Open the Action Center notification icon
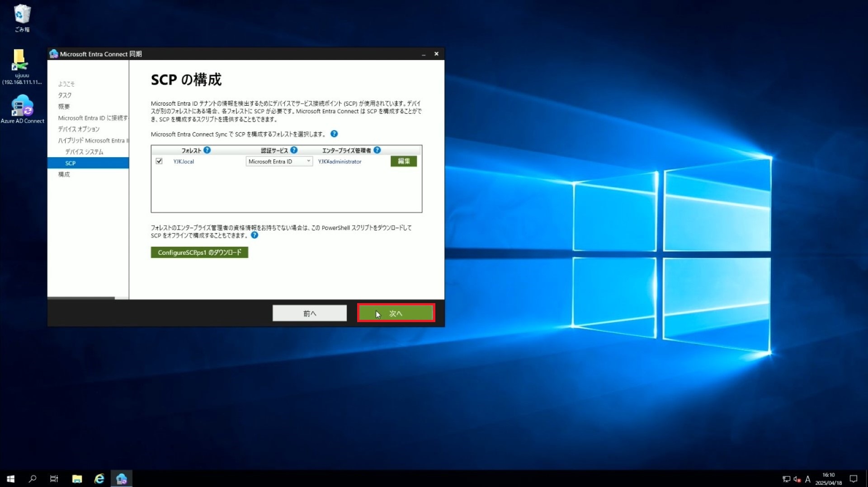 tap(854, 479)
